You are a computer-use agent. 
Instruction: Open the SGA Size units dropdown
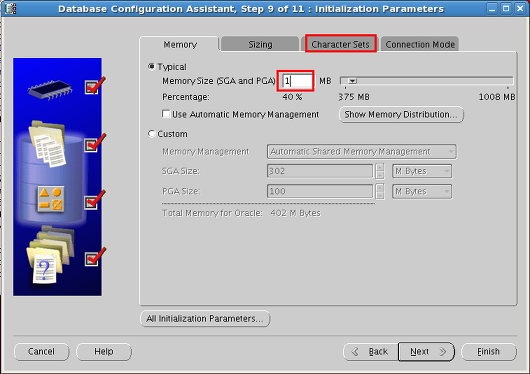point(422,171)
